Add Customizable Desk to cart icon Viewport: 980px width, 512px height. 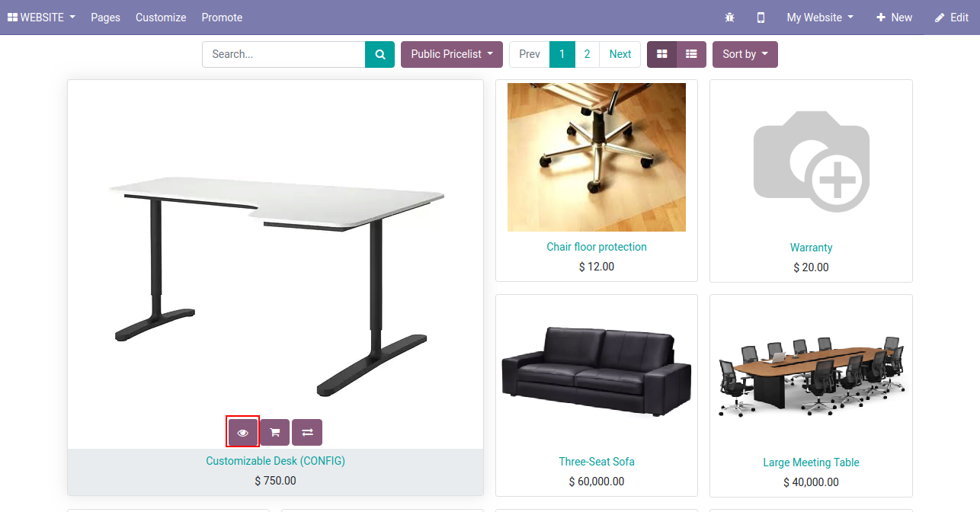coord(275,432)
